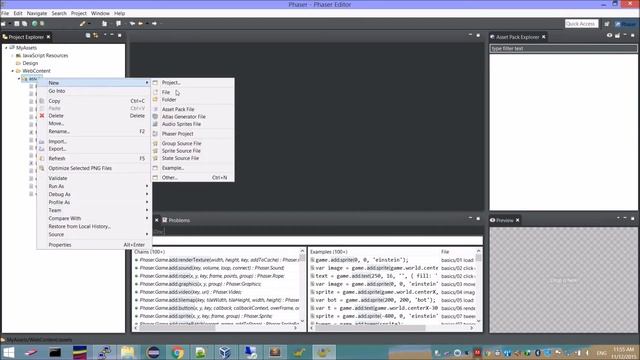The width and height of the screenshot is (640, 360).
Task: Expand the JavaScript Resources node
Action: (13, 56)
